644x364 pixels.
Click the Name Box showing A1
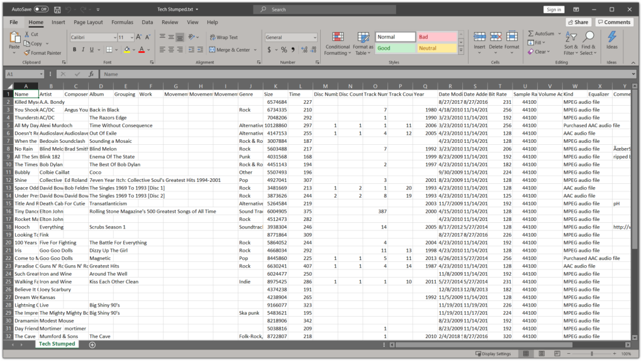pyautogui.click(x=25, y=74)
